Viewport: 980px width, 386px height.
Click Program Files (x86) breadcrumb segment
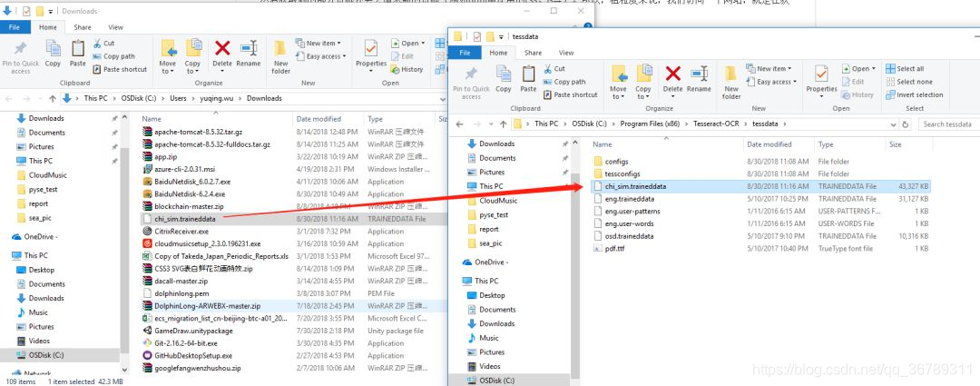tap(650, 124)
